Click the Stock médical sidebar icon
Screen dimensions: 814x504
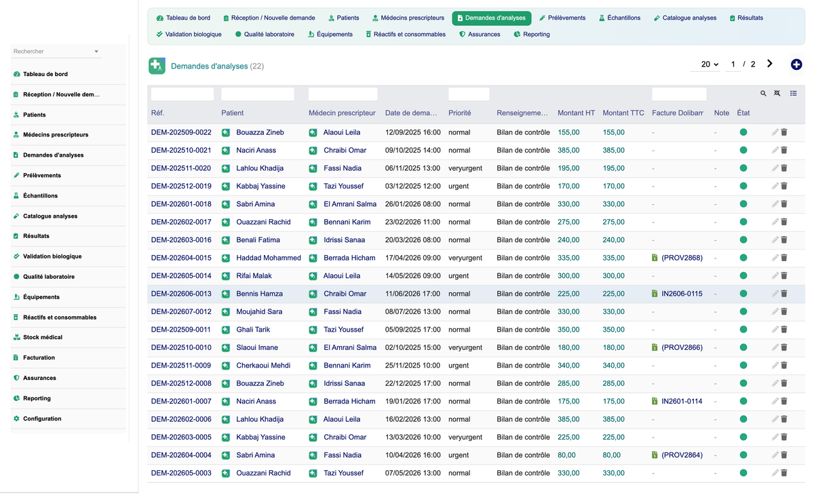pyautogui.click(x=16, y=337)
